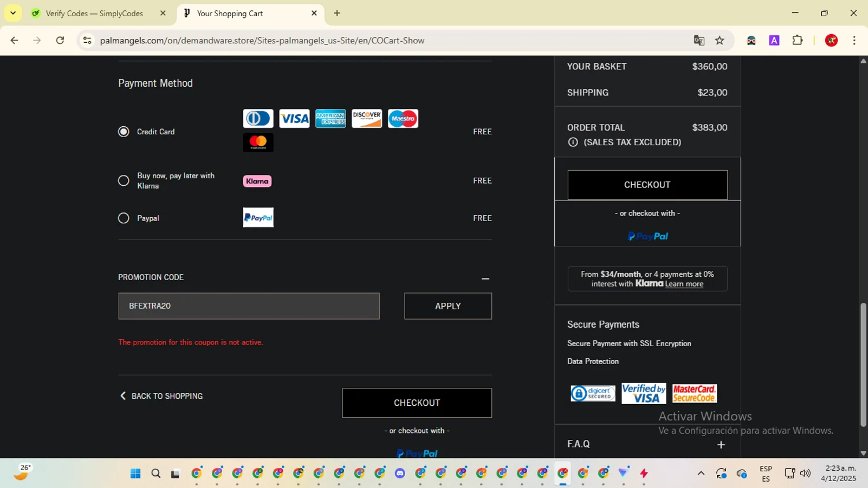Screen dimensions: 868x488
Task: Open a new browser tab
Action: click(x=337, y=13)
